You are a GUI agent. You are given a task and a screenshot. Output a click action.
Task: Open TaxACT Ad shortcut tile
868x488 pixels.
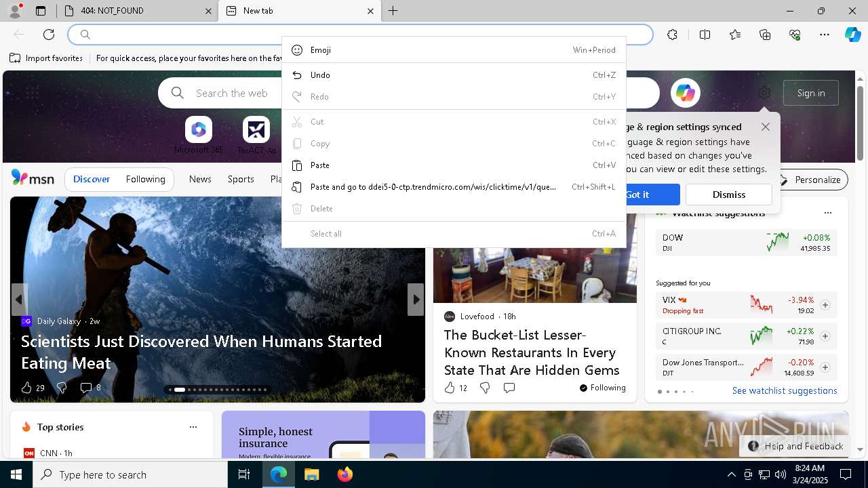(256, 135)
